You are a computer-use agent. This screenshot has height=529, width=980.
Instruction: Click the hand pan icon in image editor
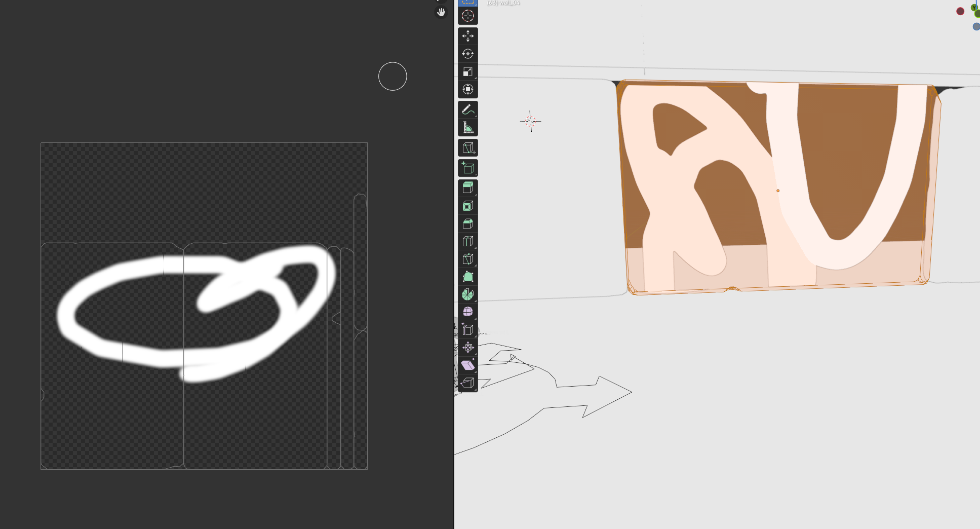[x=441, y=12]
